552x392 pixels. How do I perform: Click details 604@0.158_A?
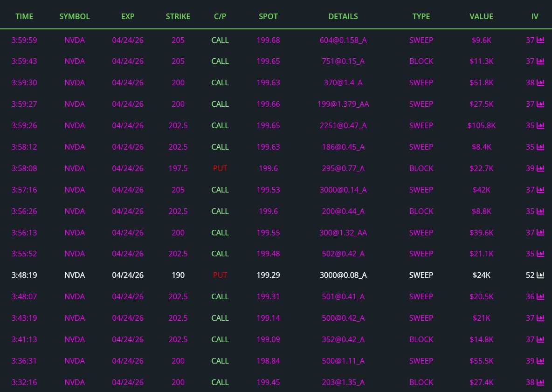point(343,40)
